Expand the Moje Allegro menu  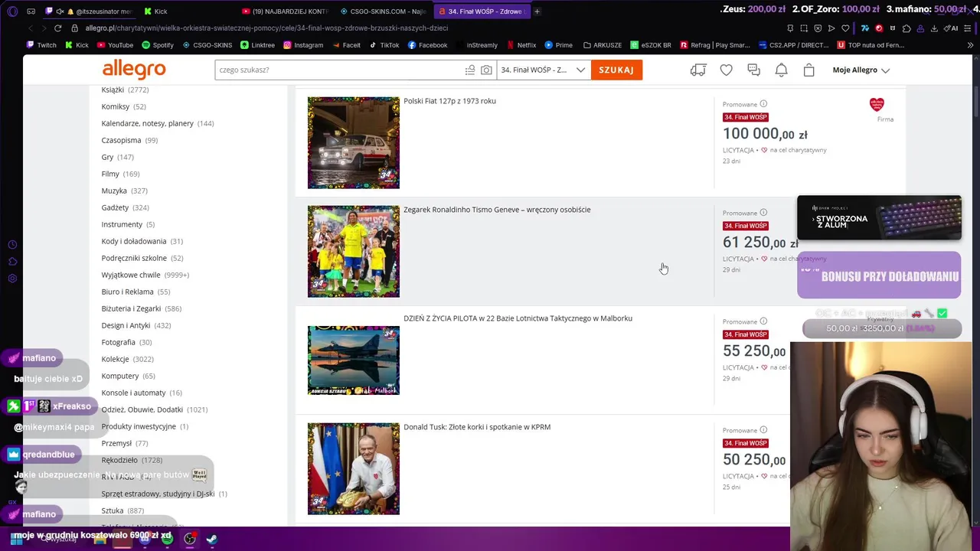[861, 70]
